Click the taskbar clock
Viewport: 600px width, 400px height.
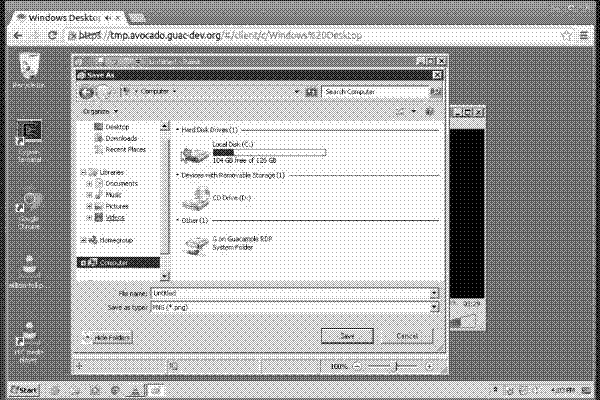562,390
